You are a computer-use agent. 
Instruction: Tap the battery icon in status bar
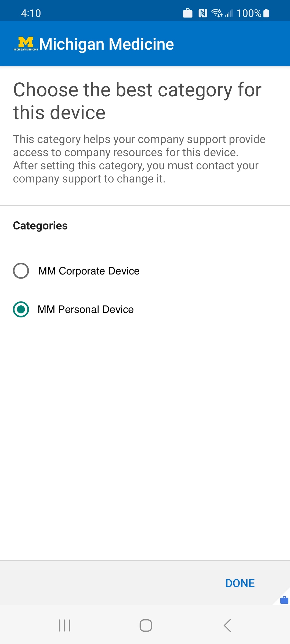[266, 13]
